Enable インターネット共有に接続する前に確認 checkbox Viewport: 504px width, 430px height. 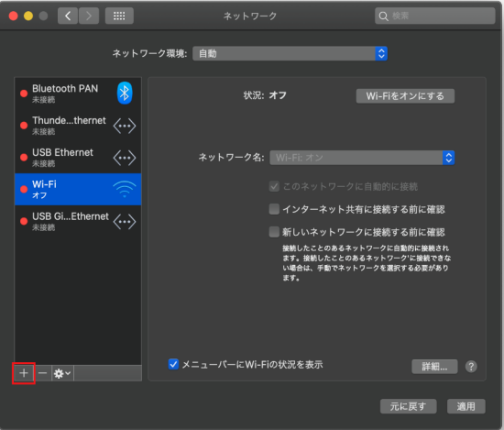274,209
